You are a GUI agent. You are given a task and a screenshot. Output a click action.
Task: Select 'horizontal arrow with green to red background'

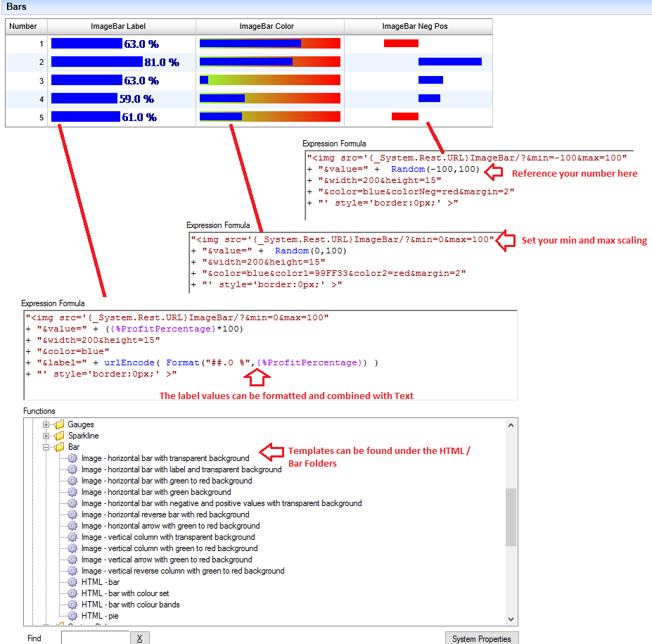[170, 526]
